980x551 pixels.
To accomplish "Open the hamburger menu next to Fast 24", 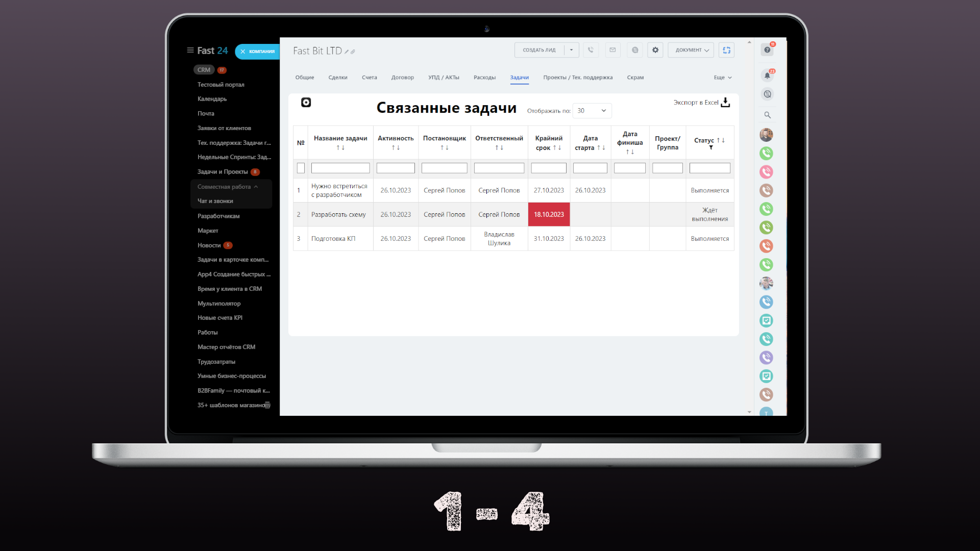I will tap(190, 51).
